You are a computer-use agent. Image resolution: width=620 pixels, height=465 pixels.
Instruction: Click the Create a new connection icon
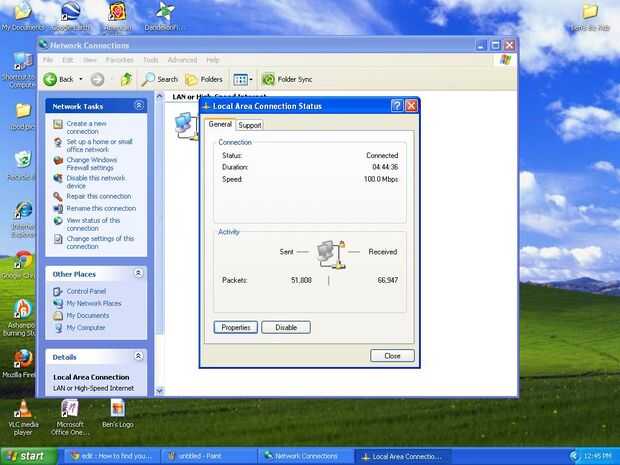pyautogui.click(x=58, y=124)
